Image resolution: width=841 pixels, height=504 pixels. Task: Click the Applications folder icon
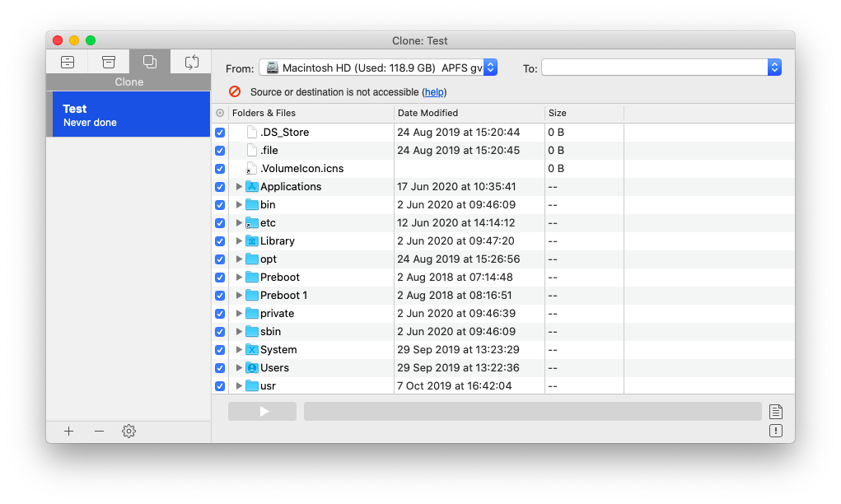252,187
